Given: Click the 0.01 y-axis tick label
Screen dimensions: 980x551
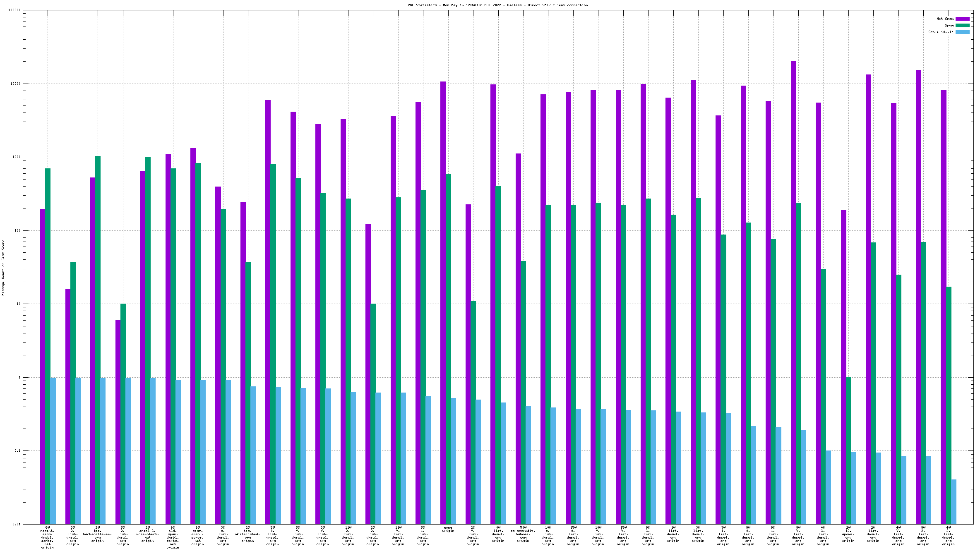Looking at the screenshot, I should click(17, 524).
